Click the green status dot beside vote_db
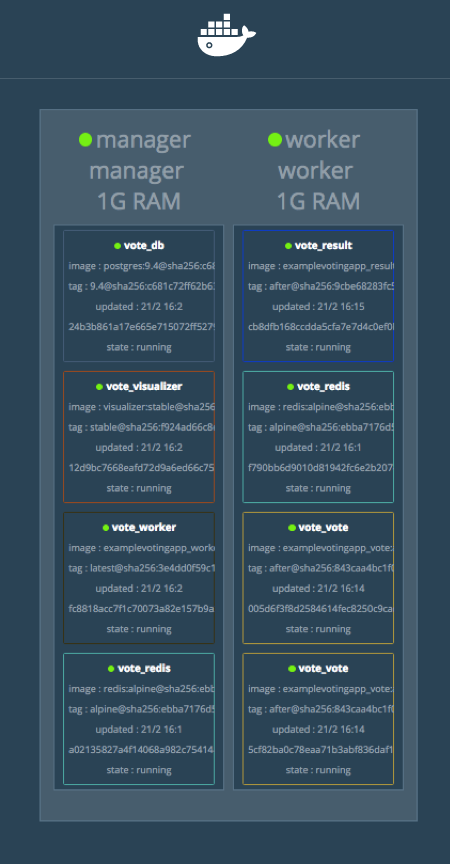 tap(117, 246)
